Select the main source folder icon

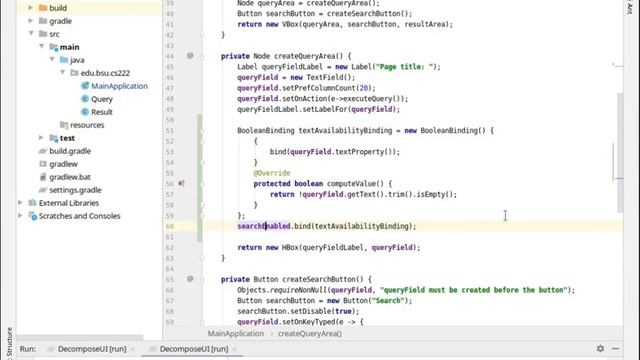click(x=53, y=47)
